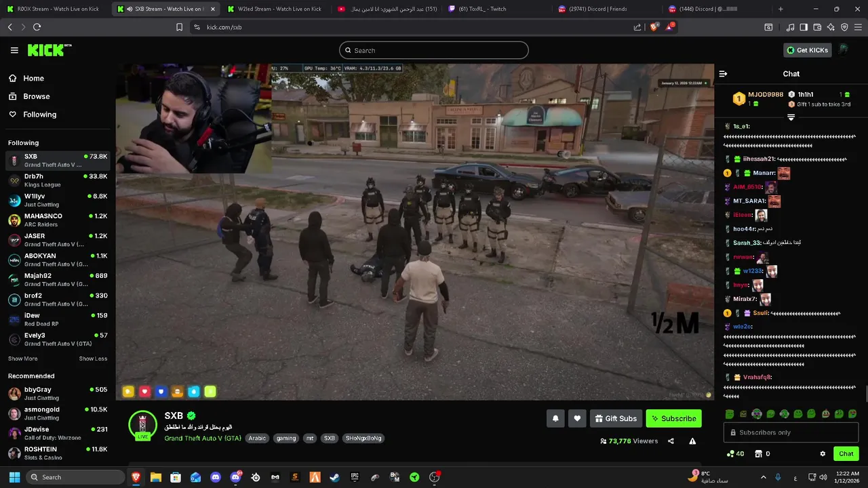The image size is (868, 488).
Task: Click the yellow reaction button on video
Action: [128, 392]
